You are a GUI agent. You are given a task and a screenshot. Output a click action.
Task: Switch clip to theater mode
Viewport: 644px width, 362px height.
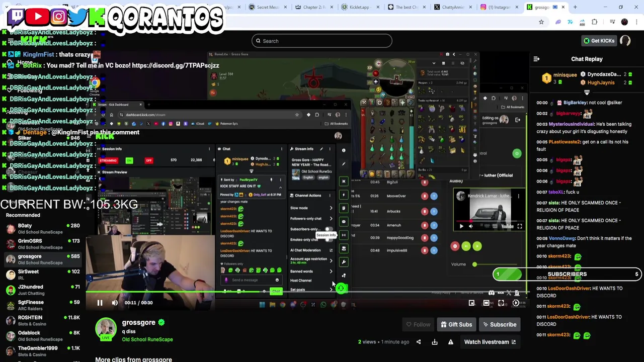(486, 303)
